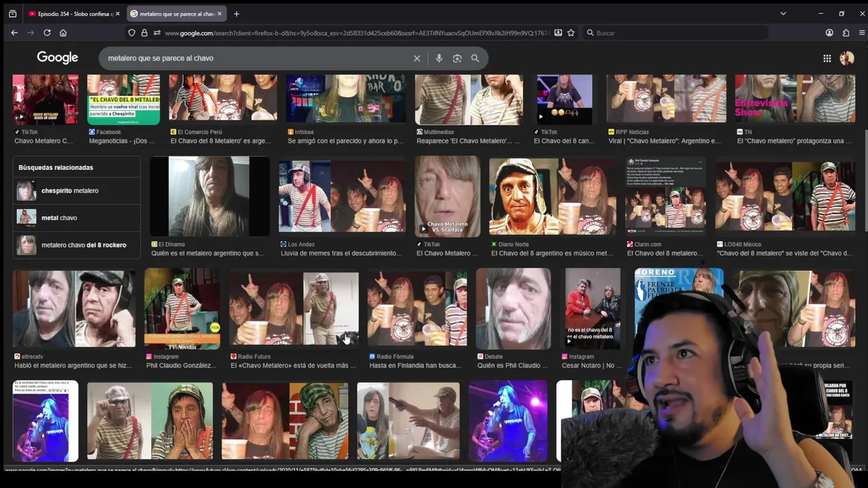Image resolution: width=868 pixels, height=488 pixels.
Task: Expand the list all tabs dropdown
Action: tap(783, 14)
